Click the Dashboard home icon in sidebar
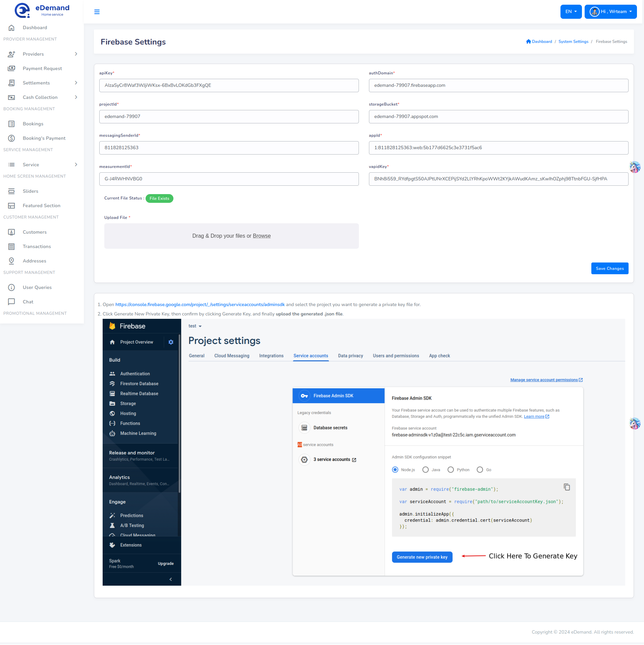The width and height of the screenshot is (644, 645). [x=11, y=28]
